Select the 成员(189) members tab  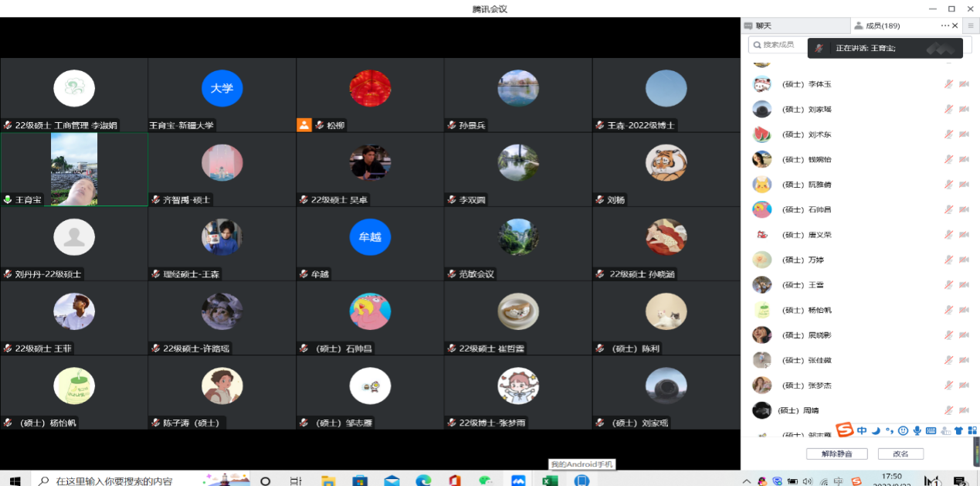click(878, 25)
